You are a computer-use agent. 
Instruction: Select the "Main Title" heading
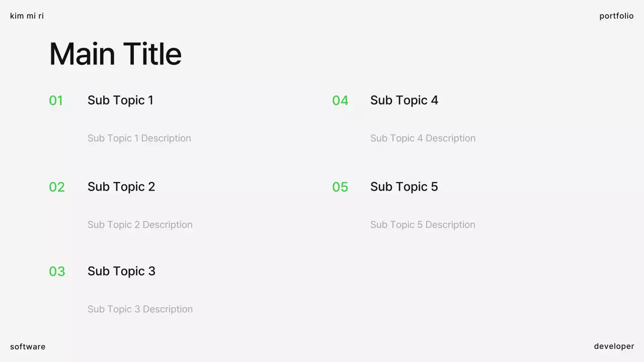pyautogui.click(x=115, y=54)
